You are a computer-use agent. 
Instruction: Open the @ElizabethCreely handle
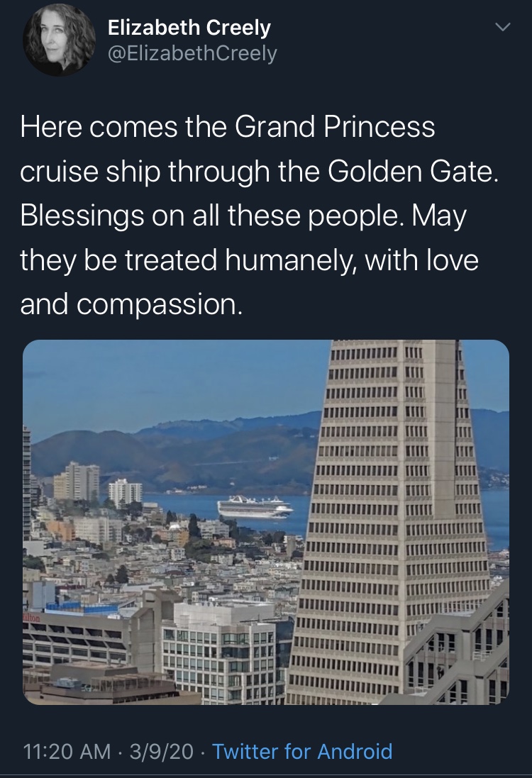[192, 53]
